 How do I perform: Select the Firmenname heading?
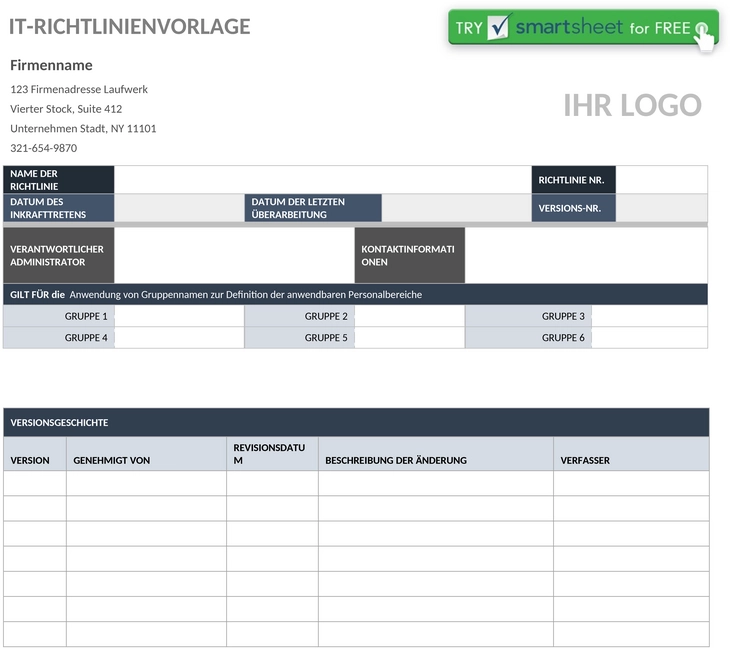click(51, 65)
